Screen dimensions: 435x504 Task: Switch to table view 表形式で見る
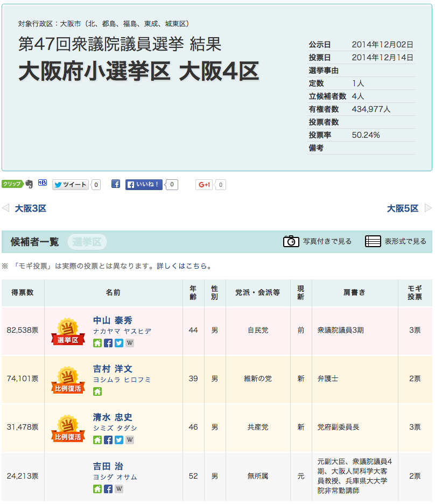coord(396,241)
